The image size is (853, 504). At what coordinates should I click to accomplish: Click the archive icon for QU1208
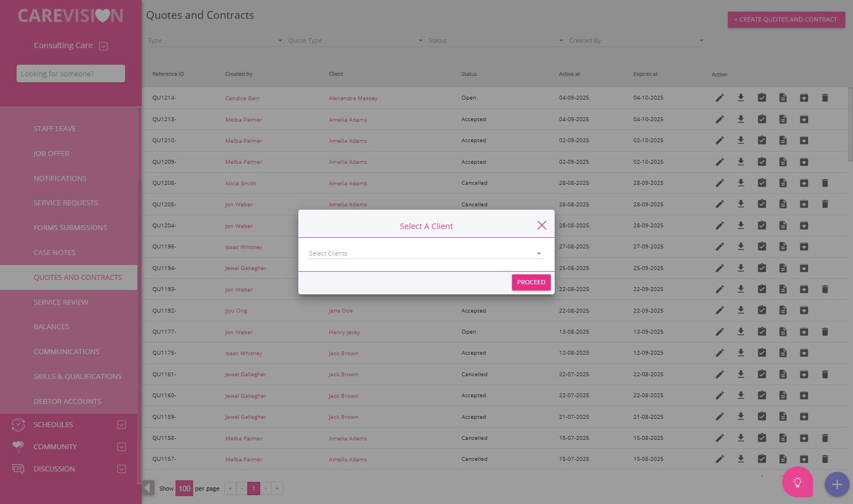pyautogui.click(x=804, y=183)
